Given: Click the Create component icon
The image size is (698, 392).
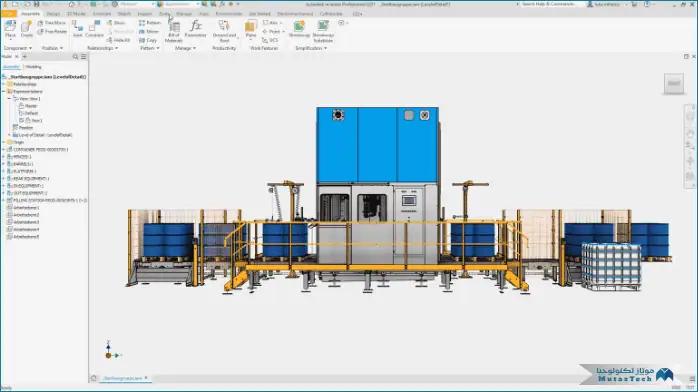Looking at the screenshot, I should click(27, 29).
